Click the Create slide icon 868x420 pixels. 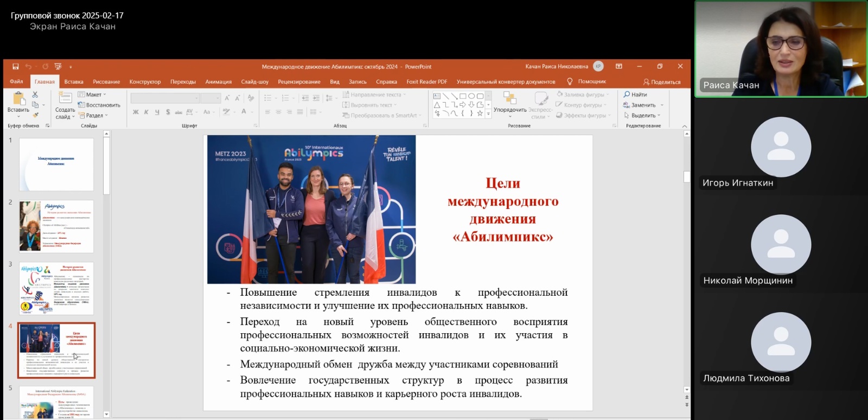(65, 98)
